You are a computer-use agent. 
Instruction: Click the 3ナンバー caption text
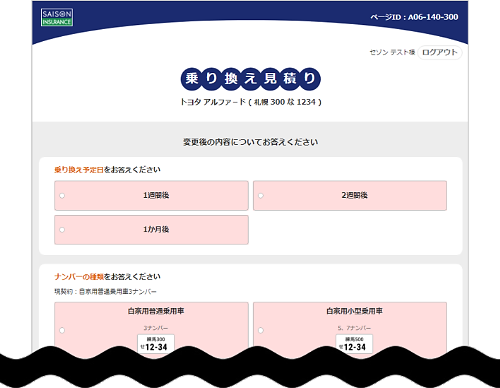tap(156, 328)
